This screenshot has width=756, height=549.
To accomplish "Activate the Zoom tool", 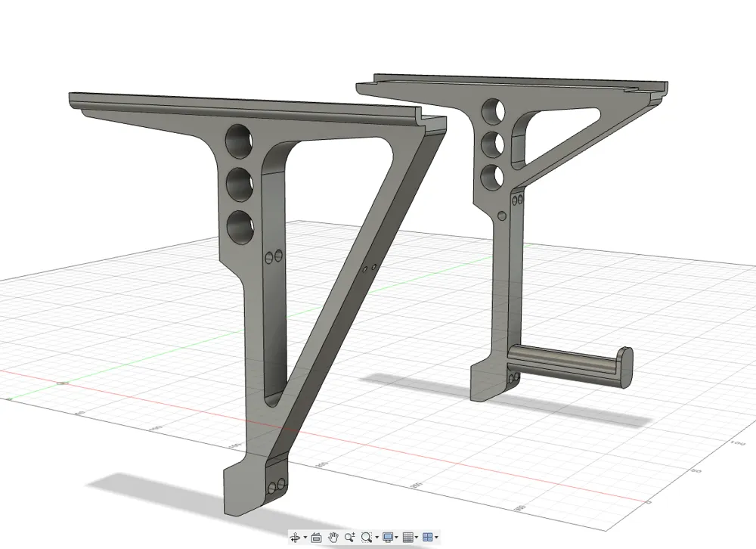I will pos(349,537).
